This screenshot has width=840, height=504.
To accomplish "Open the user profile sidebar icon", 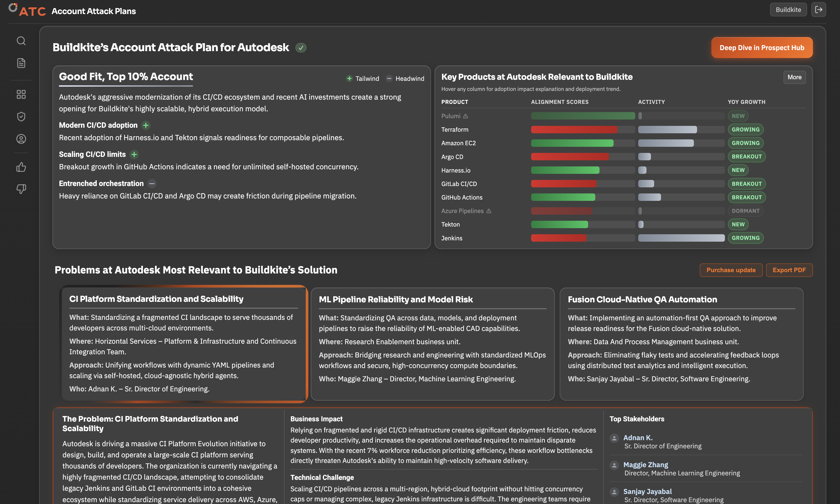I will 21,139.
